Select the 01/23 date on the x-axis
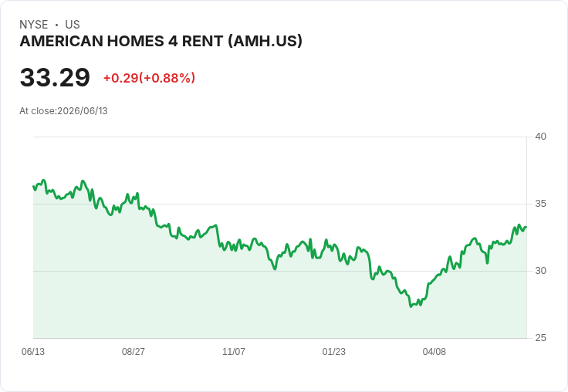568x392 pixels. click(x=333, y=351)
